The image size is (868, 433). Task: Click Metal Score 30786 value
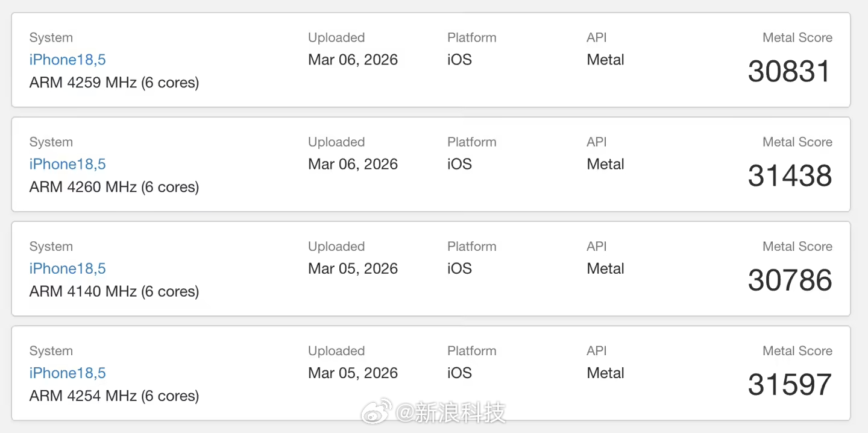tap(789, 280)
